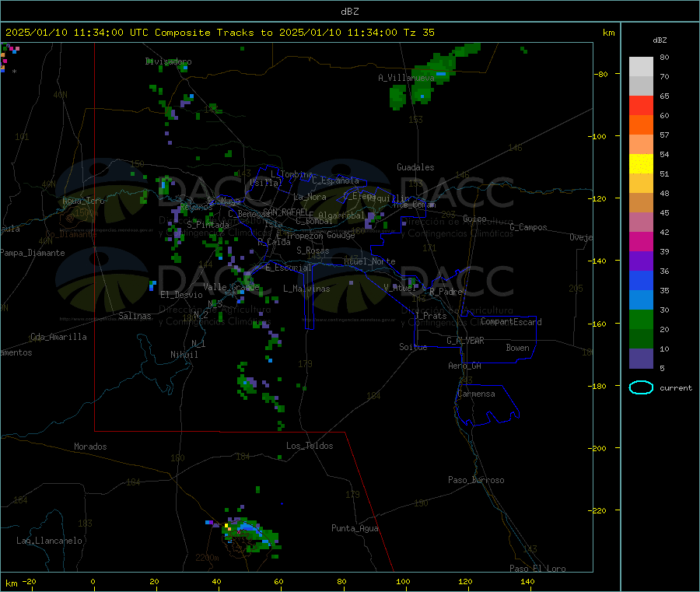This screenshot has width=700, height=592.
Task: Click the 5 dBZ purple legend swatch
Action: (641, 359)
